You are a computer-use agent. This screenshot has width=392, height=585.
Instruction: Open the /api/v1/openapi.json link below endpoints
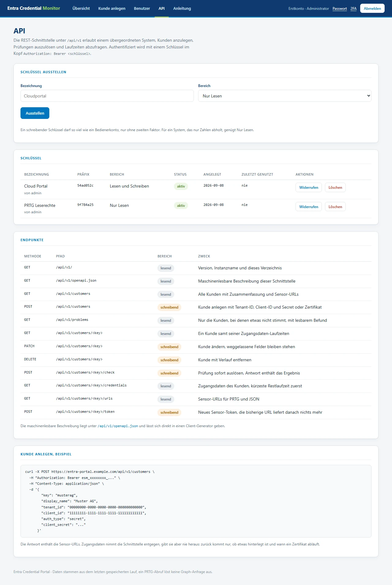118,426
